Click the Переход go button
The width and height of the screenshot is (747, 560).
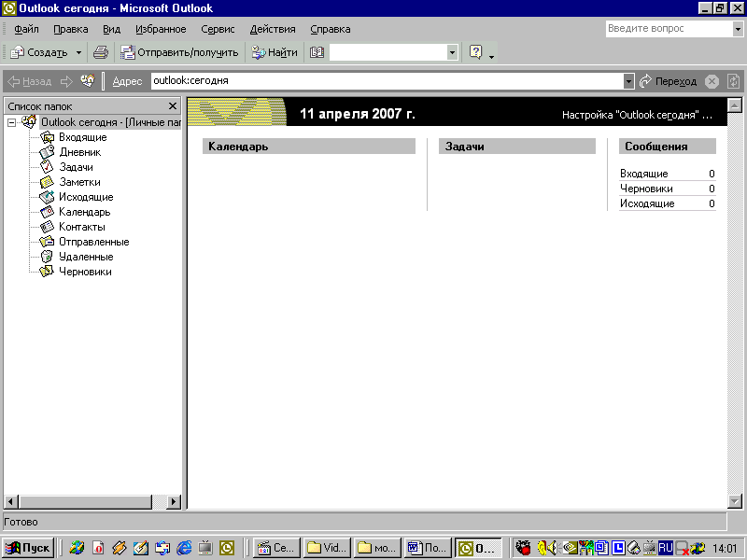(668, 81)
